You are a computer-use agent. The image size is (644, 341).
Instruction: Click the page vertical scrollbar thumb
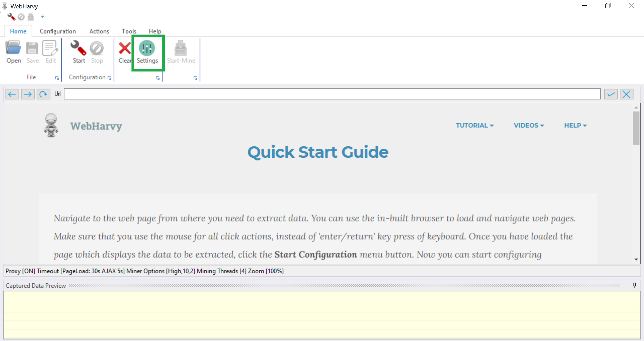pyautogui.click(x=636, y=128)
